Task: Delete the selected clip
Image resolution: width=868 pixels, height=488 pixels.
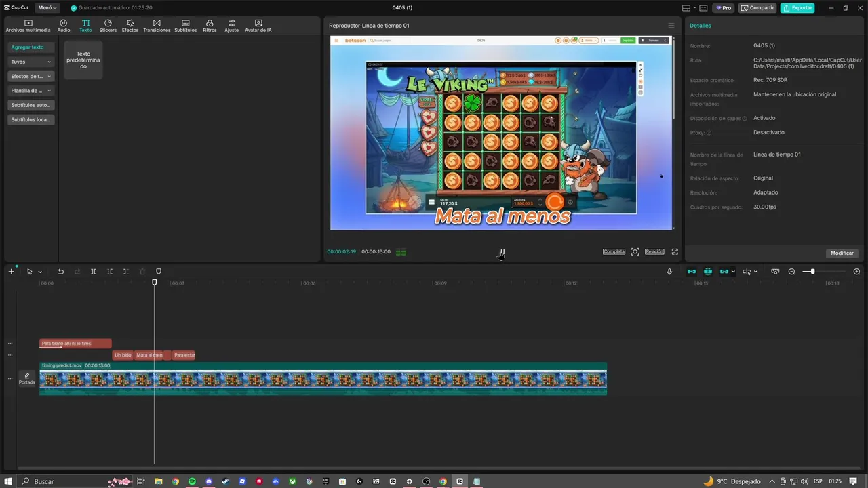Action: [142, 272]
